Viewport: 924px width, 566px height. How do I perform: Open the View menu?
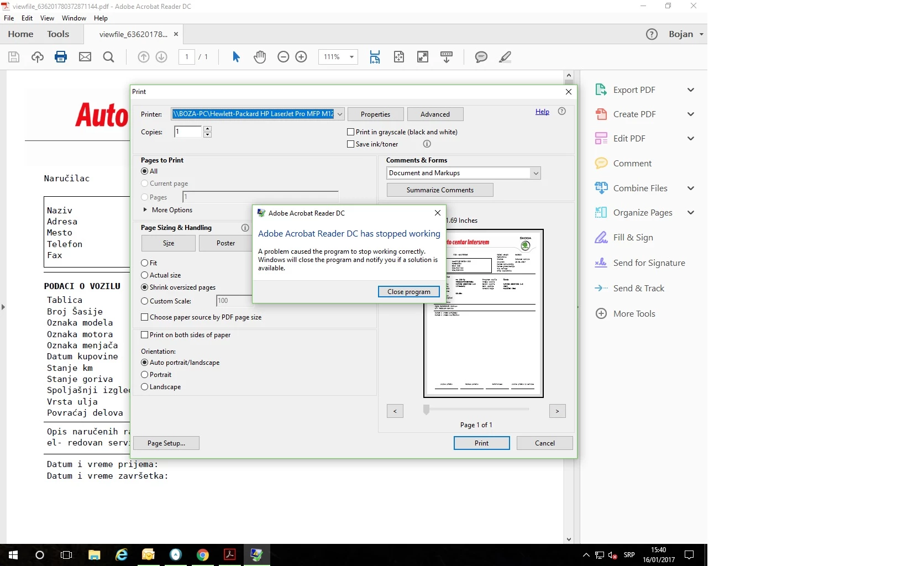coord(47,18)
